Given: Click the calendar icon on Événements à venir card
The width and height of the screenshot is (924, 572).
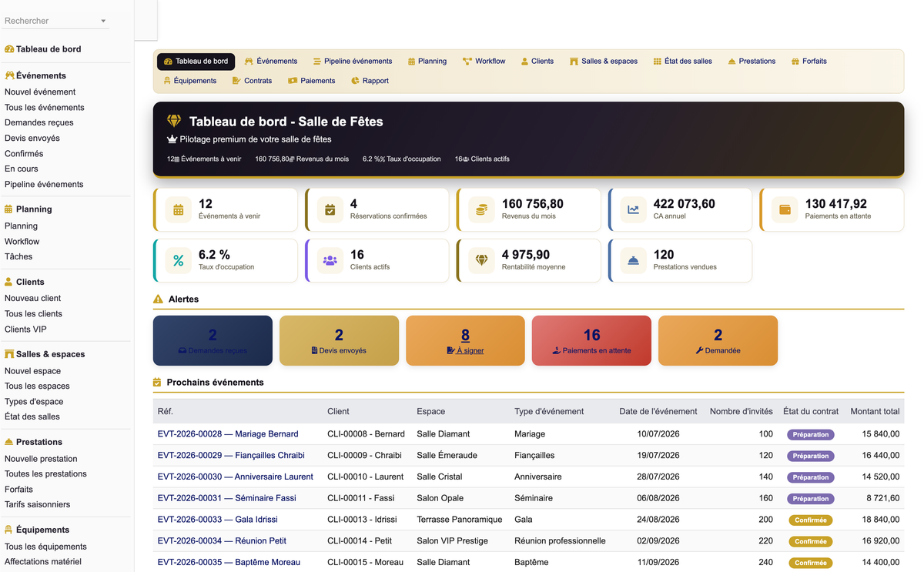Looking at the screenshot, I should click(179, 209).
